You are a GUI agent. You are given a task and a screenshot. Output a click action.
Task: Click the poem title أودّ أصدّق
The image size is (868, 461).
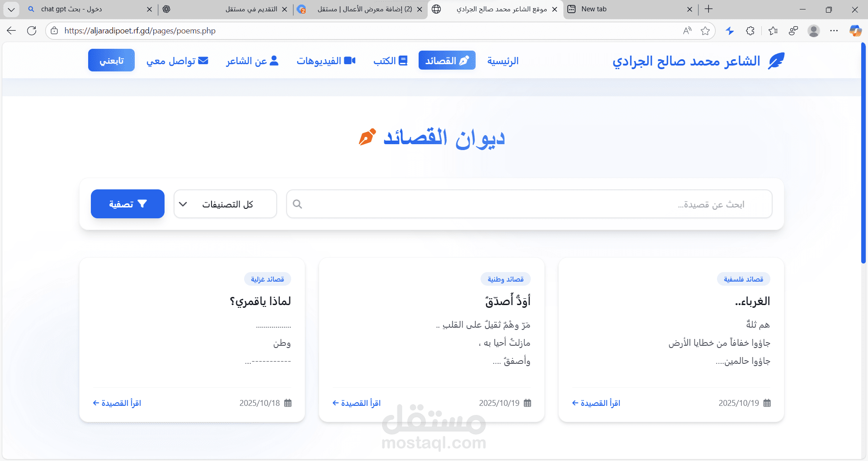(x=508, y=301)
